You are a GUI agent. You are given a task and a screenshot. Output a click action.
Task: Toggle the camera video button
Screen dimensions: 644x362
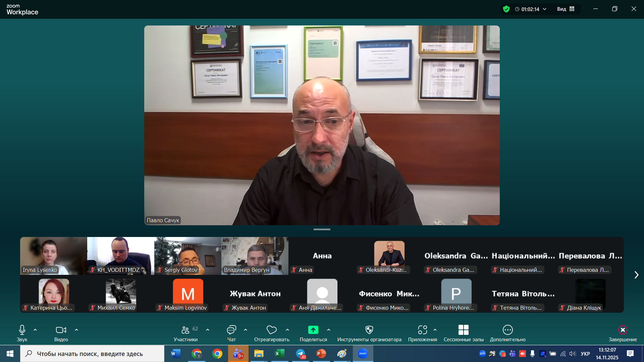tap(61, 330)
